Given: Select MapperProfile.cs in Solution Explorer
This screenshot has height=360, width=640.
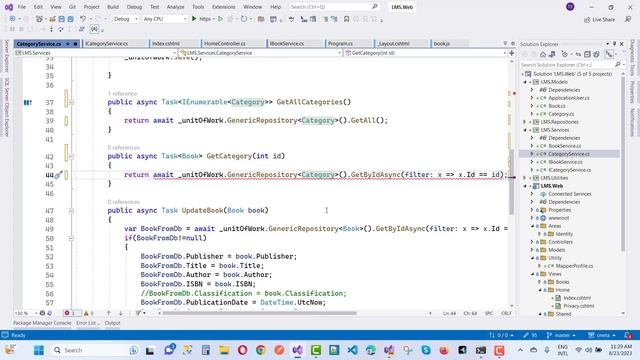Looking at the screenshot, I should 574,266.
